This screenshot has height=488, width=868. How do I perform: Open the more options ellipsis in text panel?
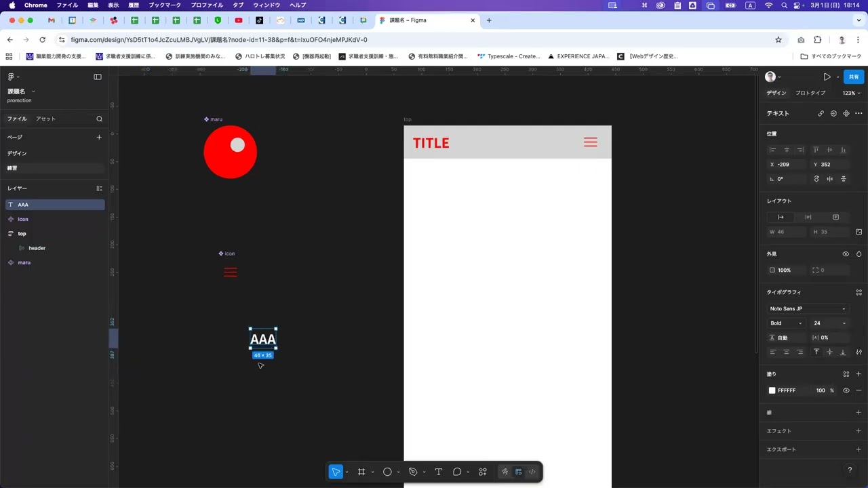point(859,113)
